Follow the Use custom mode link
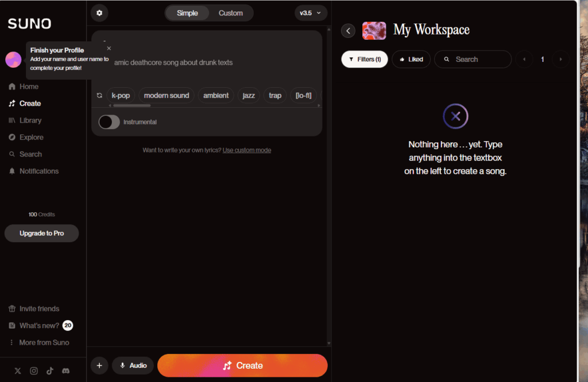Screen dimensions: 588x382 247,150
